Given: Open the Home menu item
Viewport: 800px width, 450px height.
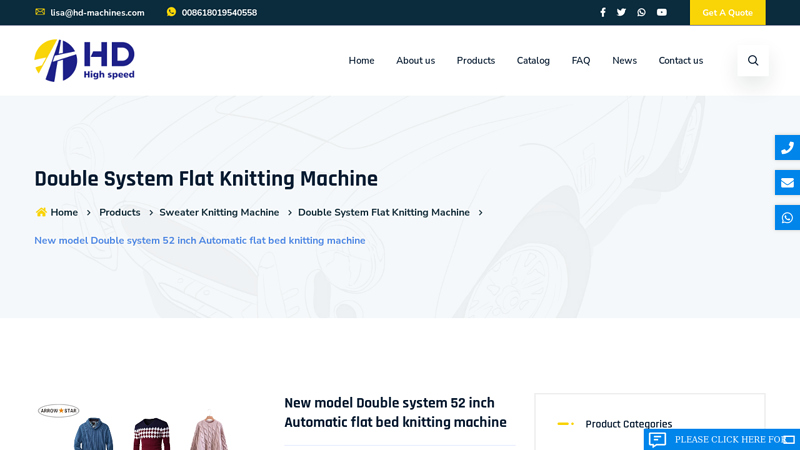Looking at the screenshot, I should [361, 60].
